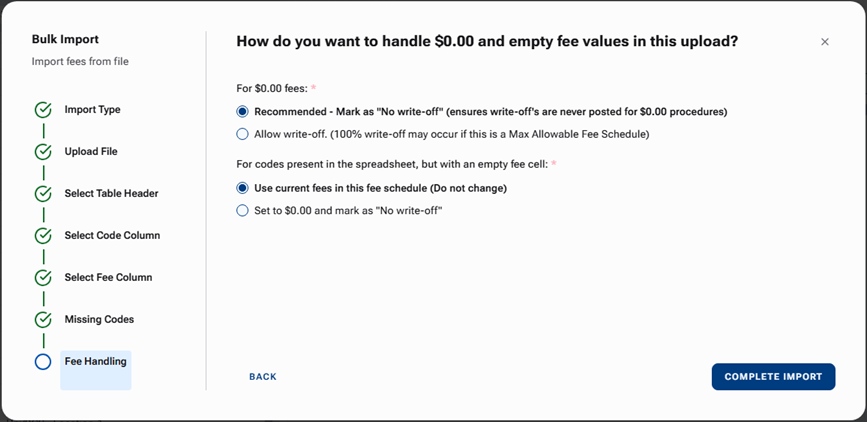Screen dimensions: 867x422
Task: Click the Select Fee Column checkmark icon
Action: coord(43,278)
